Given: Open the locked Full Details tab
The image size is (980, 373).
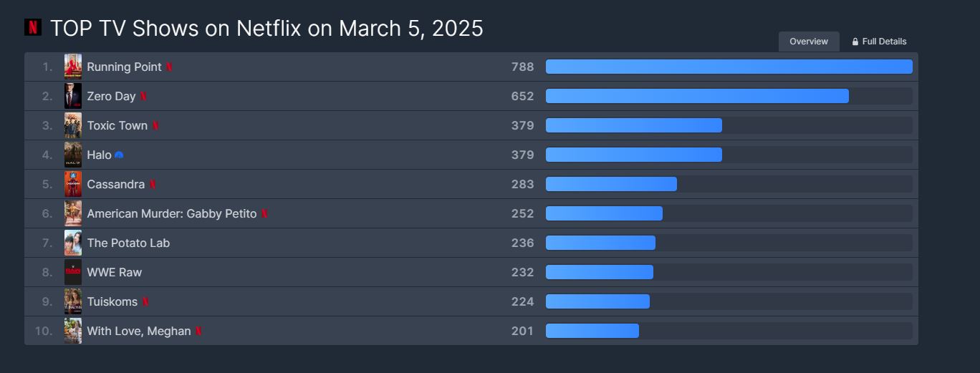Looking at the screenshot, I should (879, 42).
